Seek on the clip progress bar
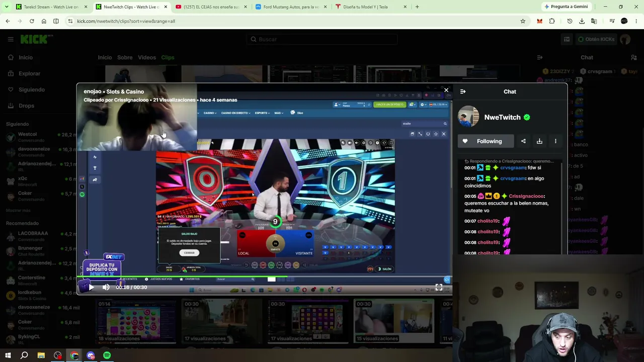 [x=264, y=278]
